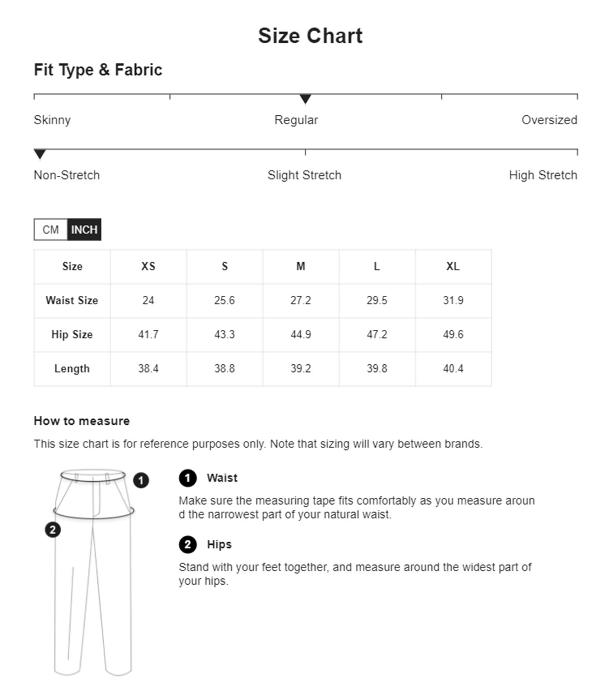Viewport: 596px width, 700px height.
Task: Click the M size column header
Action: click(x=301, y=266)
